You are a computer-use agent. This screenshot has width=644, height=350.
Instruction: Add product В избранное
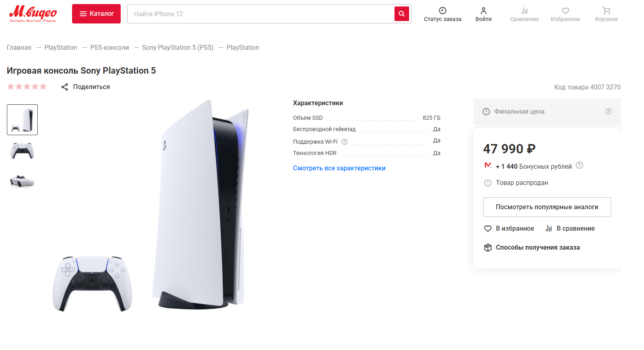click(x=509, y=229)
